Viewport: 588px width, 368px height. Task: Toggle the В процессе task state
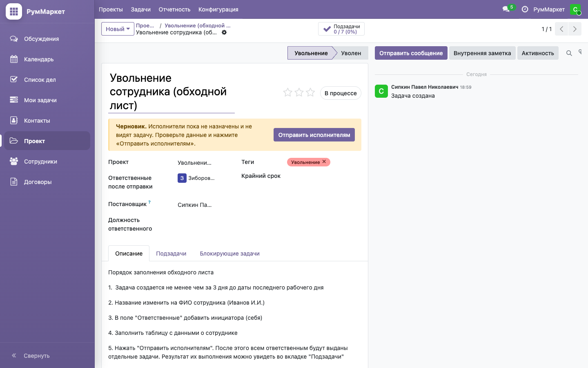click(341, 93)
